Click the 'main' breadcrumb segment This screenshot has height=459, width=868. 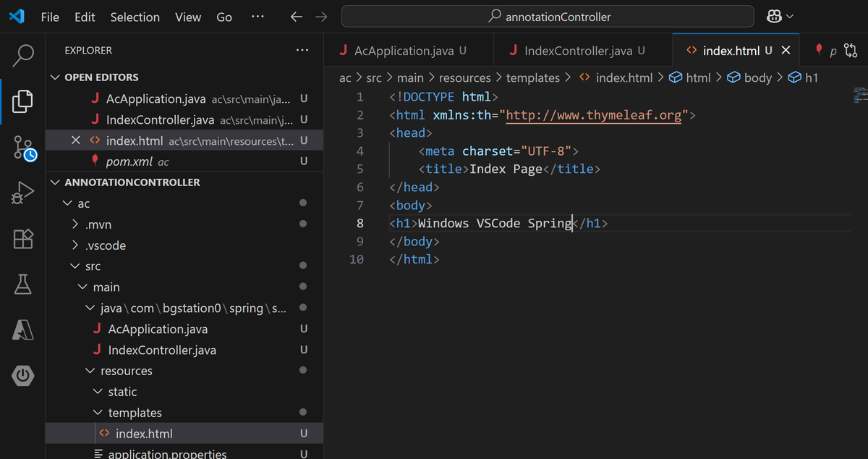[x=410, y=77]
